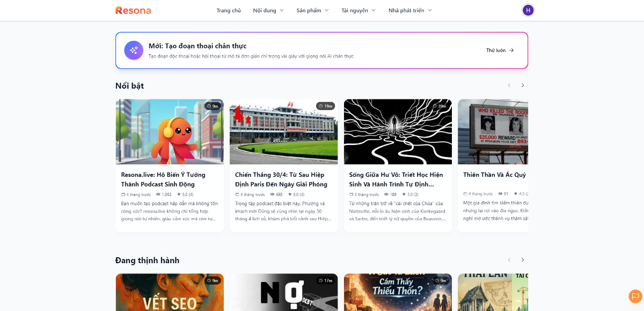Open the Vết Sẹo trending thumbnail
The image size is (644, 311).
[x=170, y=293]
